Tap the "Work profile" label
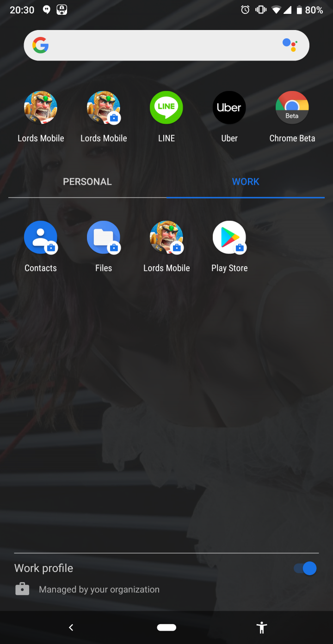333x644 pixels. [x=43, y=568]
